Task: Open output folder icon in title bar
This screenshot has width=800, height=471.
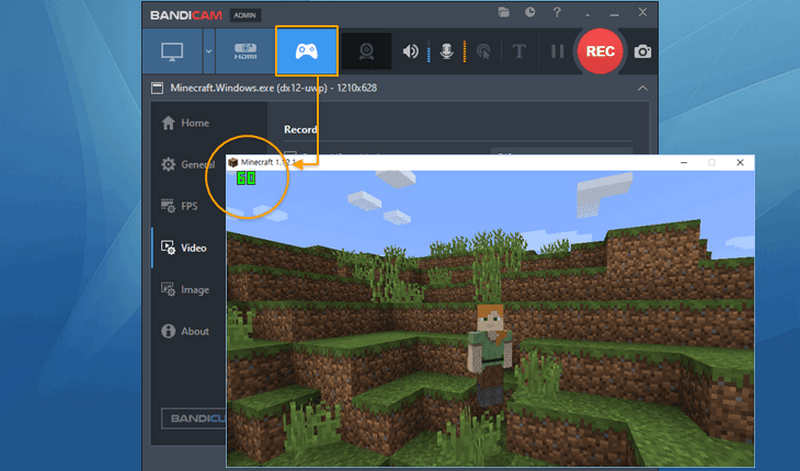Action: click(x=503, y=14)
